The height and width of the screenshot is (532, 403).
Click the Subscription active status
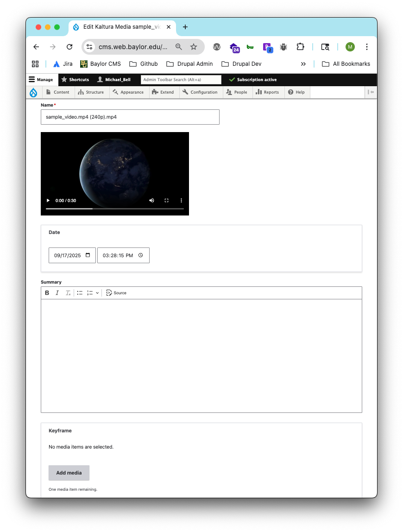point(253,79)
